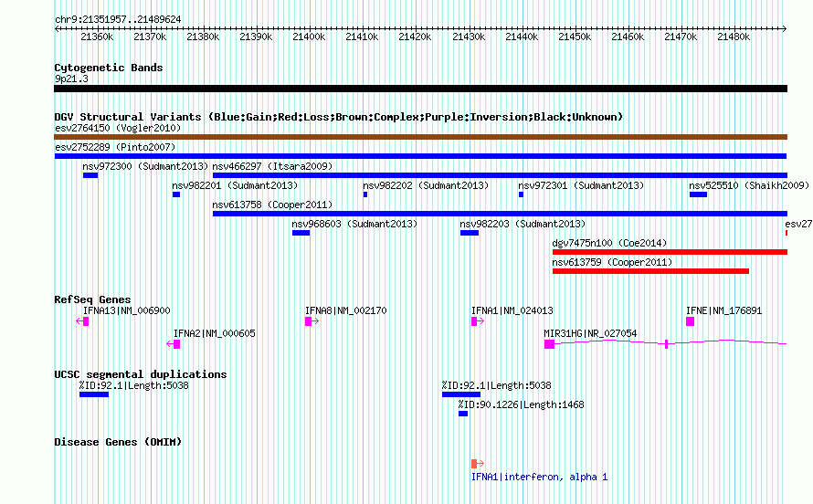Screen dimensions: 813x504
Task: Click the nsv525510 (Shaikh2009) label
Action: (749, 185)
